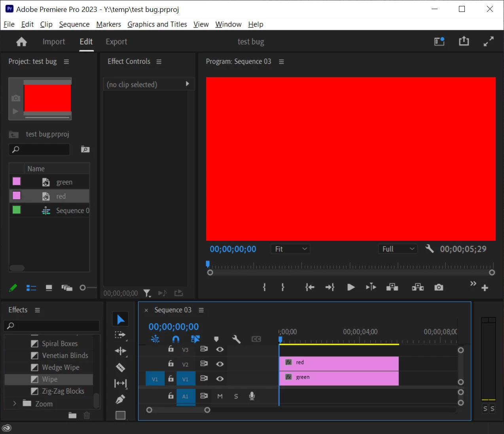Open the Quick Export share icon
The width and height of the screenshot is (504, 434).
pyautogui.click(x=464, y=41)
